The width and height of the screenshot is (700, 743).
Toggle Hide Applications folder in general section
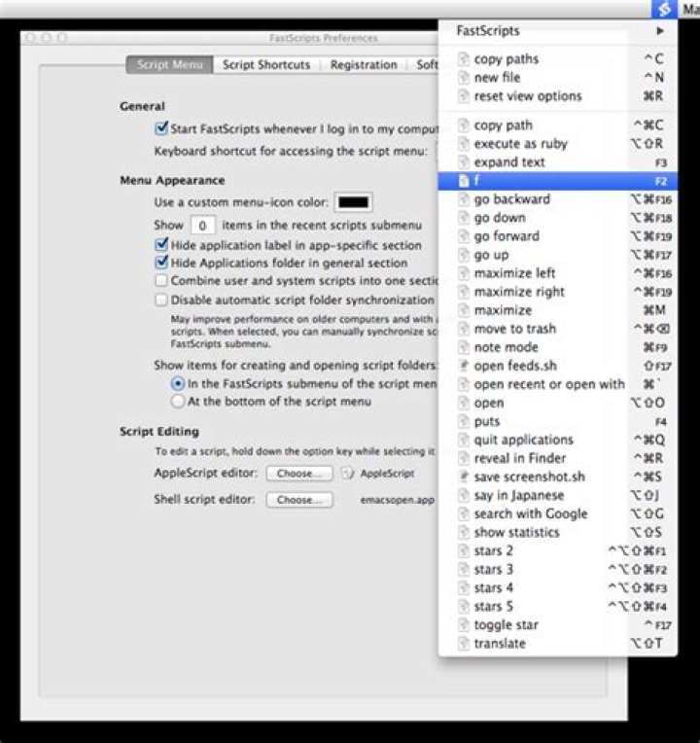click(x=161, y=263)
